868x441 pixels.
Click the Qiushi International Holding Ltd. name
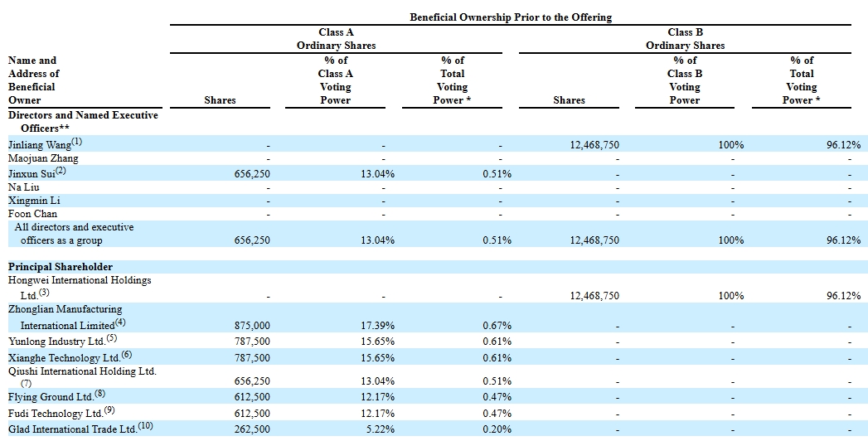coord(82,371)
